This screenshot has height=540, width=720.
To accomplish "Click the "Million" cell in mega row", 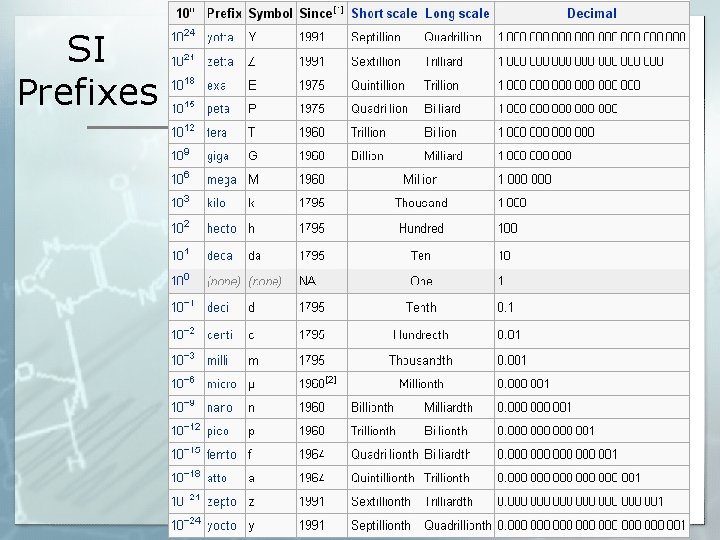I will tap(420, 180).
